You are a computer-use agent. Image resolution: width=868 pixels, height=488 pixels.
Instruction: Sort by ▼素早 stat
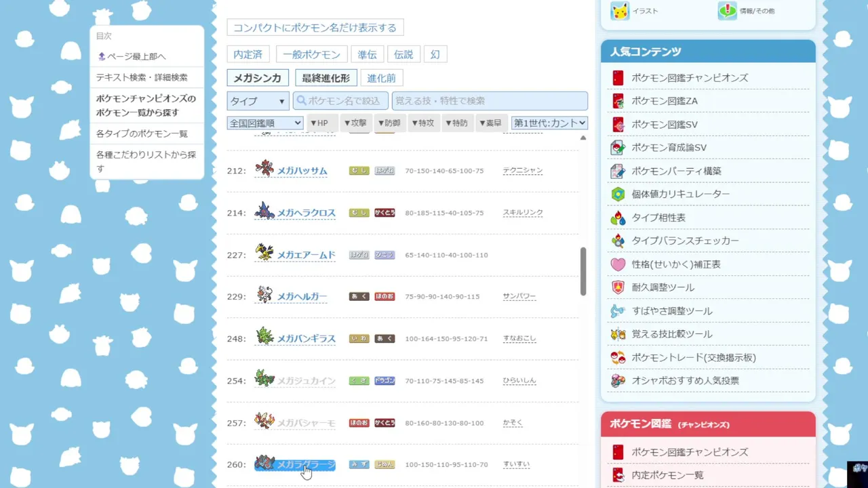(x=491, y=123)
